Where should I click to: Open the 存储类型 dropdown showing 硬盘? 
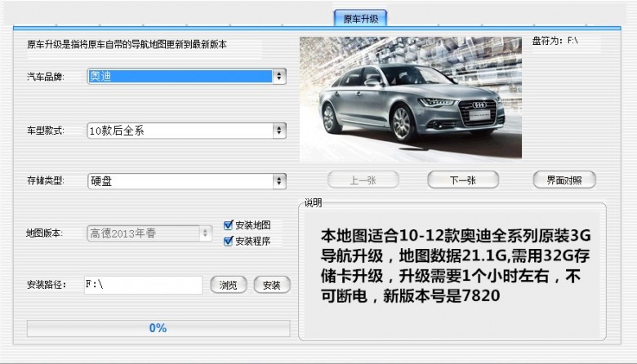coord(186,180)
